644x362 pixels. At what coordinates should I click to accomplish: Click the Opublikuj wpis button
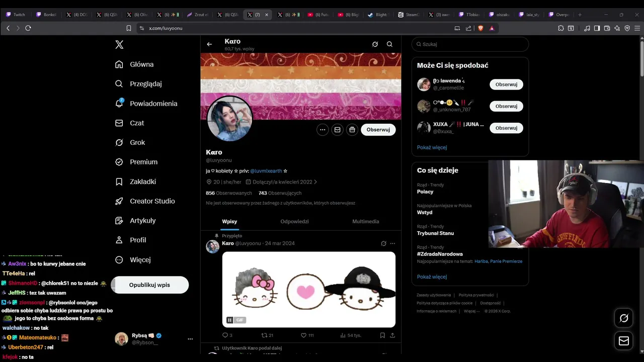pos(149,285)
